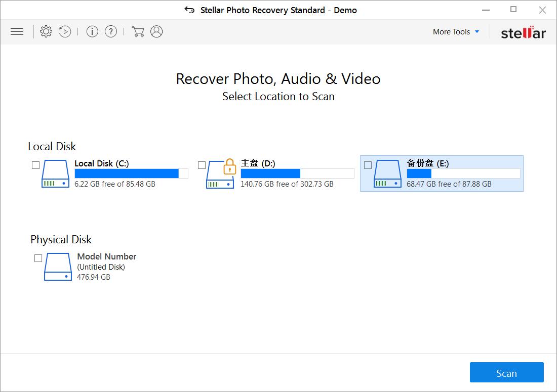Click the "Physical Disk" section heading
Viewport: 557px width, 392px height.
tap(61, 239)
